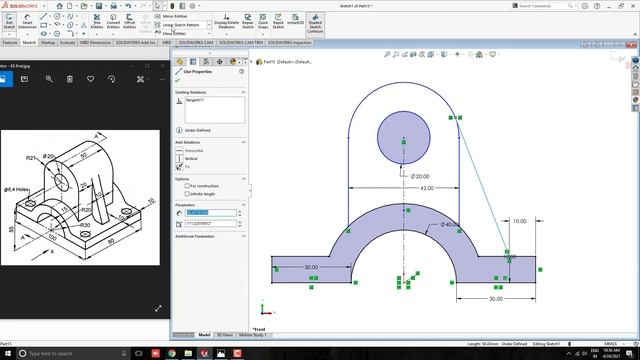Screen dimensions: 640x360
Task: Toggle Shaded Sketch Contours
Action: pyautogui.click(x=315, y=24)
